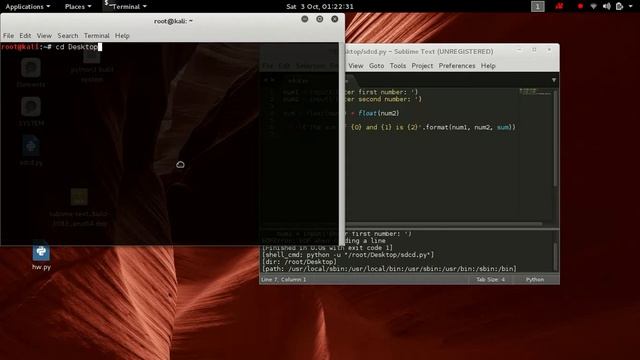Image resolution: width=640 pixels, height=360 pixels.
Task: Click Sublime editor horizontal scrollbar
Action: click(x=444, y=224)
